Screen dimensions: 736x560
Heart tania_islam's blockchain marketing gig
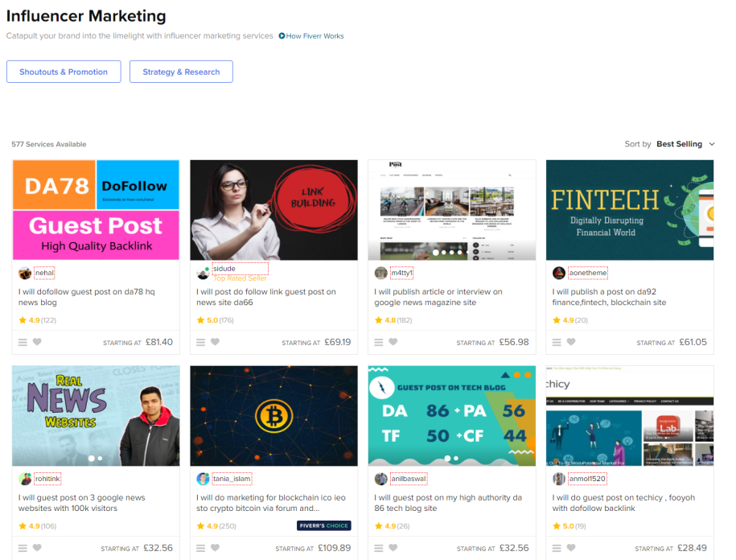point(215,547)
